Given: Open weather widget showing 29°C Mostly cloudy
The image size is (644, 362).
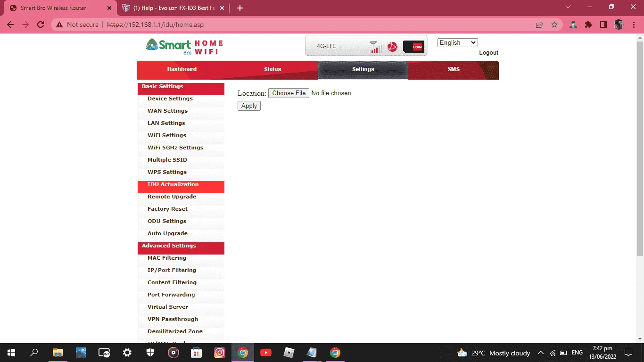Looking at the screenshot, I should pyautogui.click(x=494, y=353).
